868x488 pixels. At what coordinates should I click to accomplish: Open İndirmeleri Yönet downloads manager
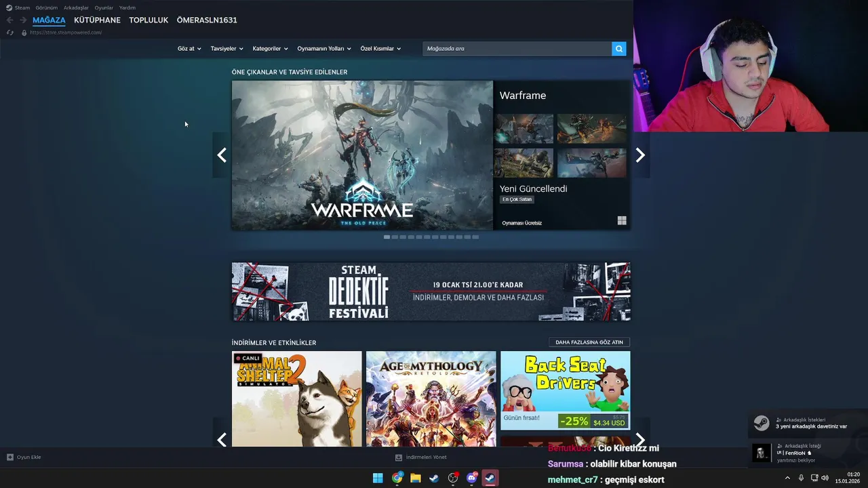point(421,457)
